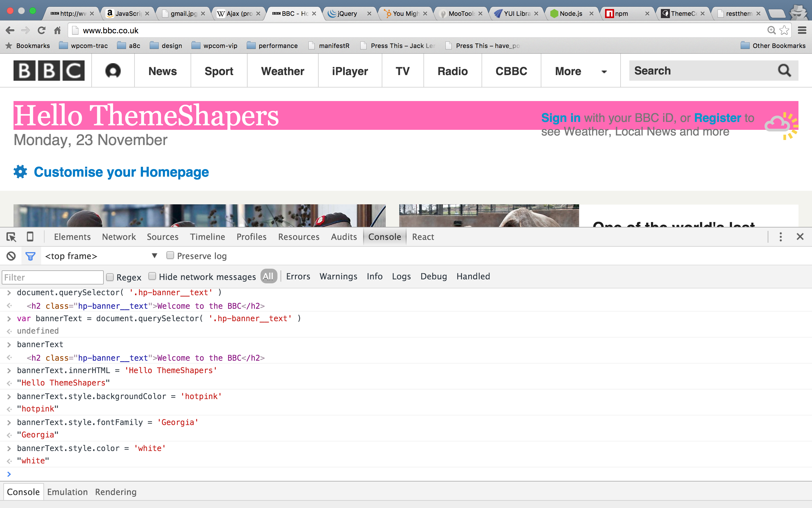This screenshot has height=508, width=812.
Task: Click the Sign in link
Action: coord(561,118)
